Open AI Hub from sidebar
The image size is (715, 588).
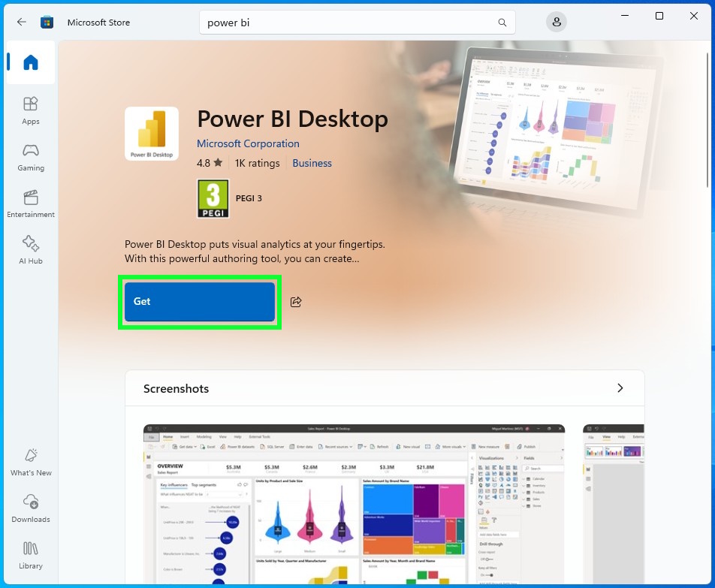coord(31,249)
